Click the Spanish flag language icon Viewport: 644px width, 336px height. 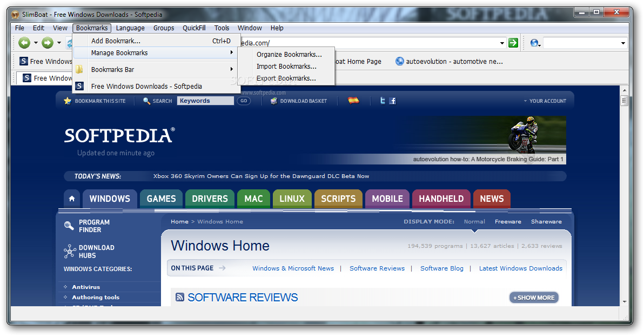click(x=353, y=100)
